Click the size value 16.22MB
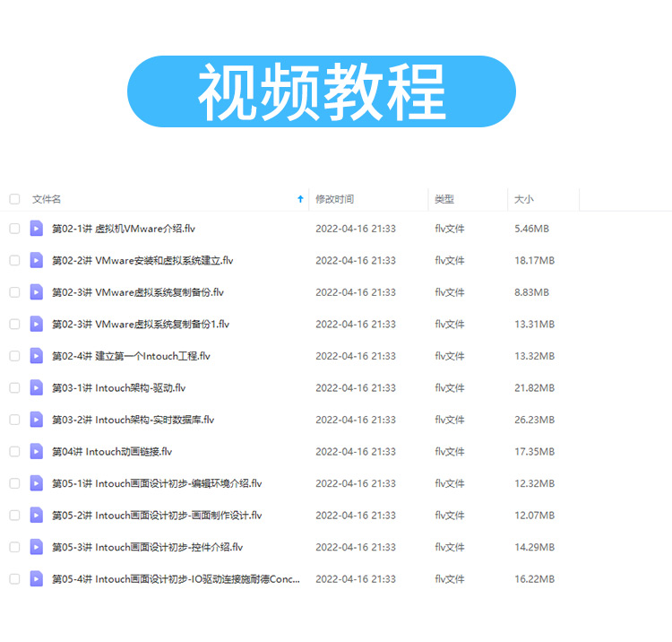The height and width of the screenshot is (642, 672). click(x=534, y=579)
